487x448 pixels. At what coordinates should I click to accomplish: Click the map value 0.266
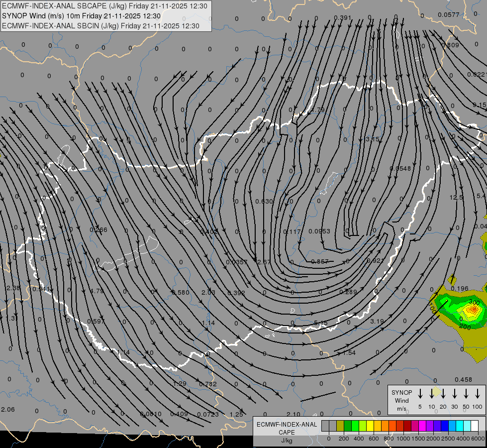[98, 230]
